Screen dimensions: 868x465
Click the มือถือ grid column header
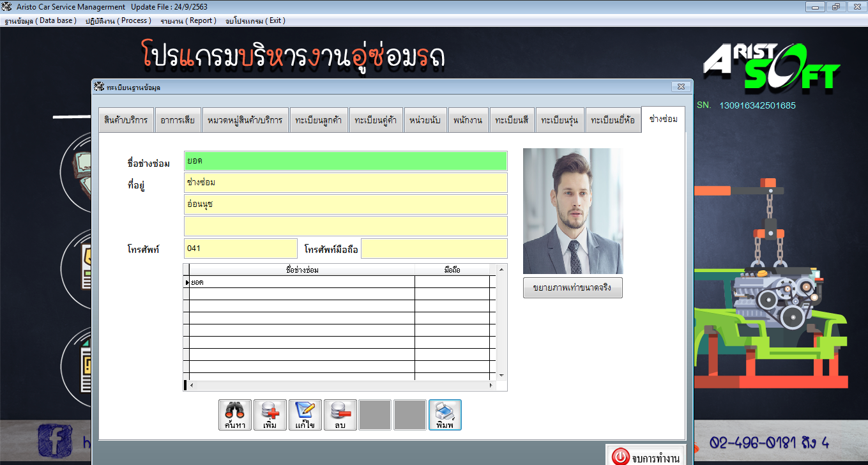452,270
